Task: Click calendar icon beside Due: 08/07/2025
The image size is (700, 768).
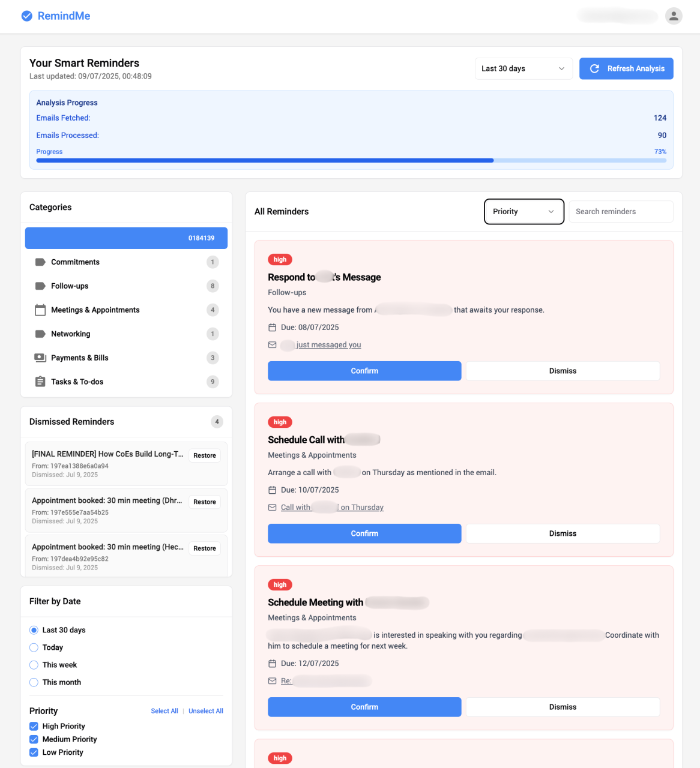Action: 272,328
